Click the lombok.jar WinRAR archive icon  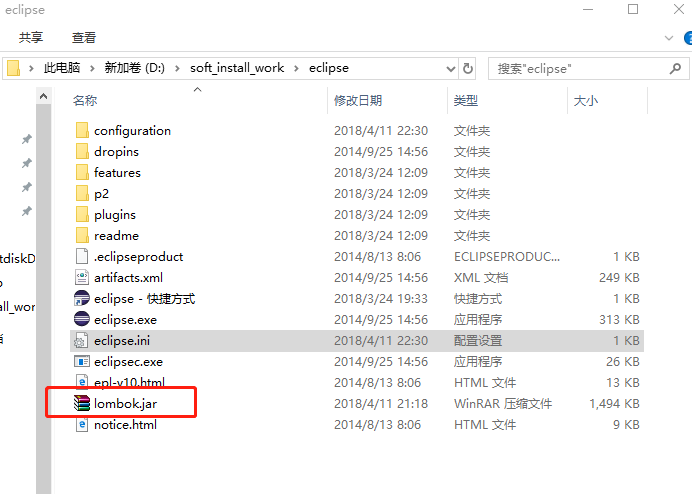point(82,403)
